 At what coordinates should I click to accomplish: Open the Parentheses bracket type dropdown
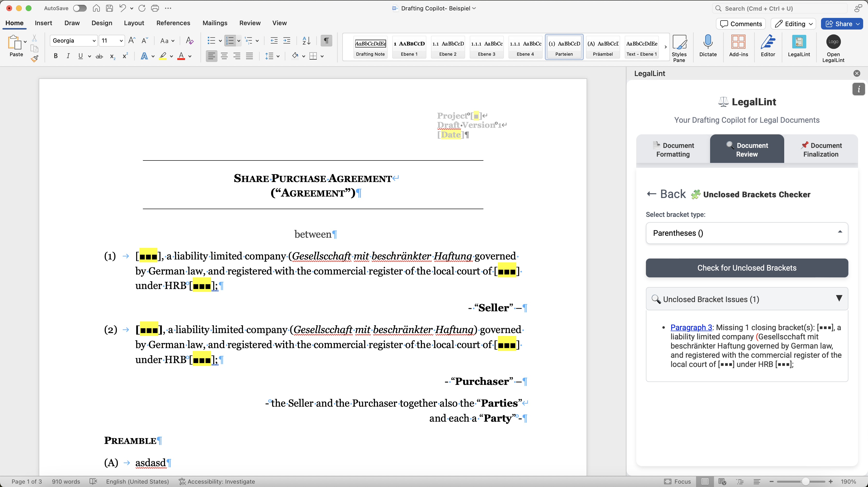click(746, 233)
